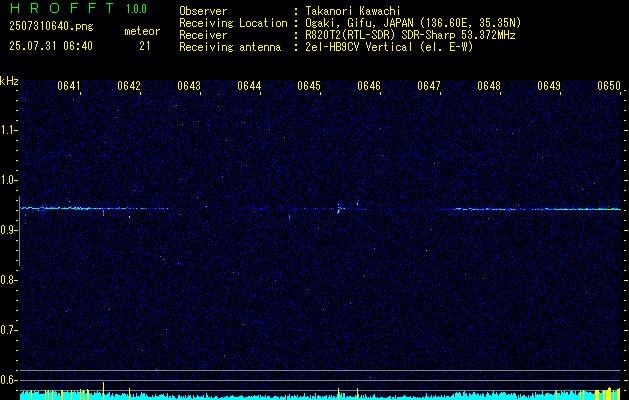Click the meteor echo cluster before 0646
Image resolution: width=629 pixels, height=400 pixels.
(x=339, y=209)
